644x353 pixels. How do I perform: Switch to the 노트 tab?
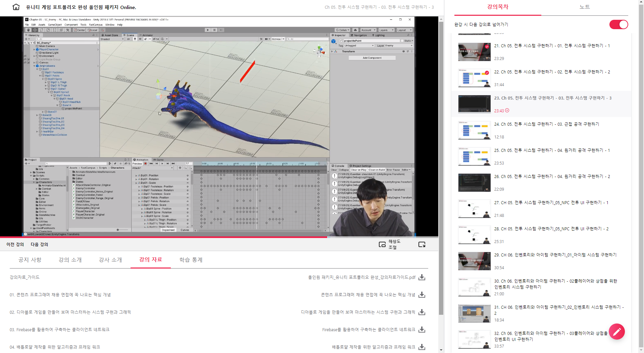pos(584,7)
